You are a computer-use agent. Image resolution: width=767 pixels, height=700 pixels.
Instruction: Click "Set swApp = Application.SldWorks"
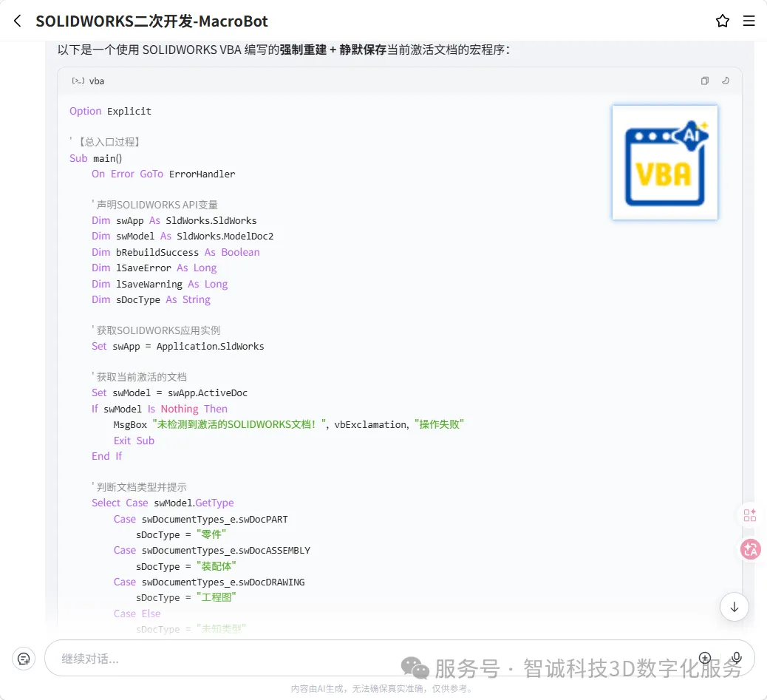pyautogui.click(x=178, y=347)
